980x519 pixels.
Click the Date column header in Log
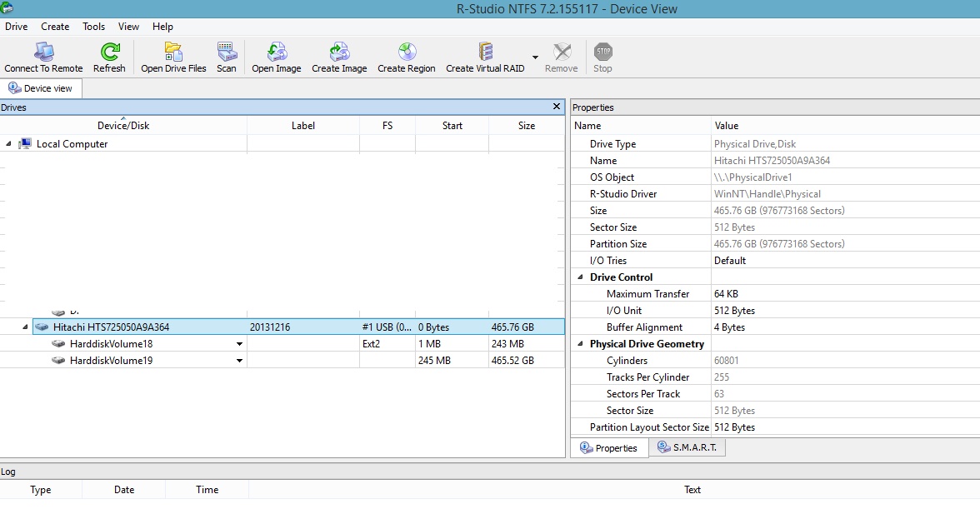tap(123, 490)
